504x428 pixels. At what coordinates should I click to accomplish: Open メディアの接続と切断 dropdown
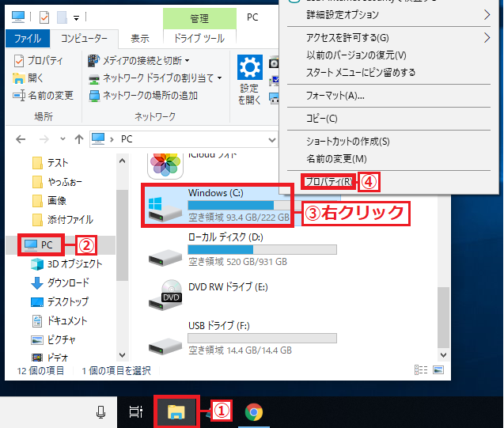pyautogui.click(x=139, y=60)
